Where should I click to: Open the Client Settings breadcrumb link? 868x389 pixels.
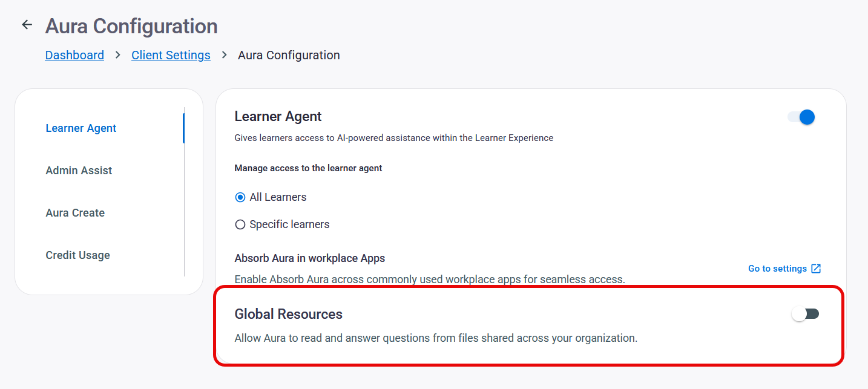tap(171, 55)
